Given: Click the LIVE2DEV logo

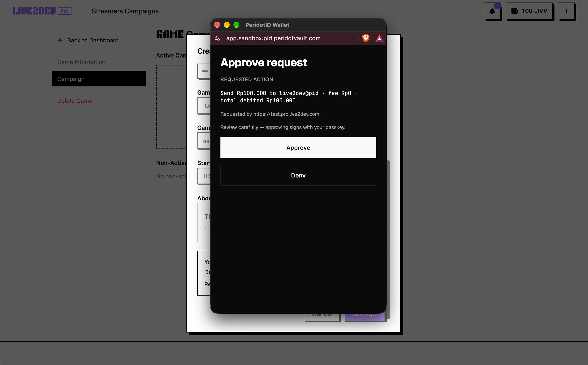Looking at the screenshot, I should click(x=34, y=11).
